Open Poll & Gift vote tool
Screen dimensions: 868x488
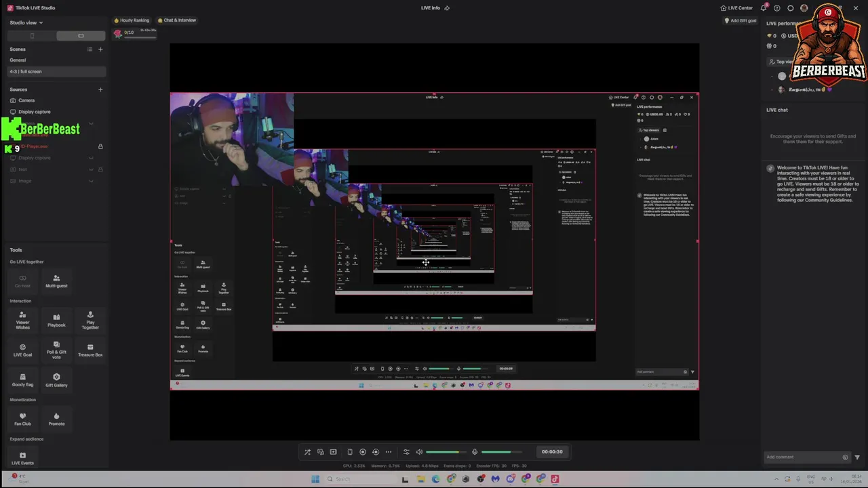tap(56, 350)
